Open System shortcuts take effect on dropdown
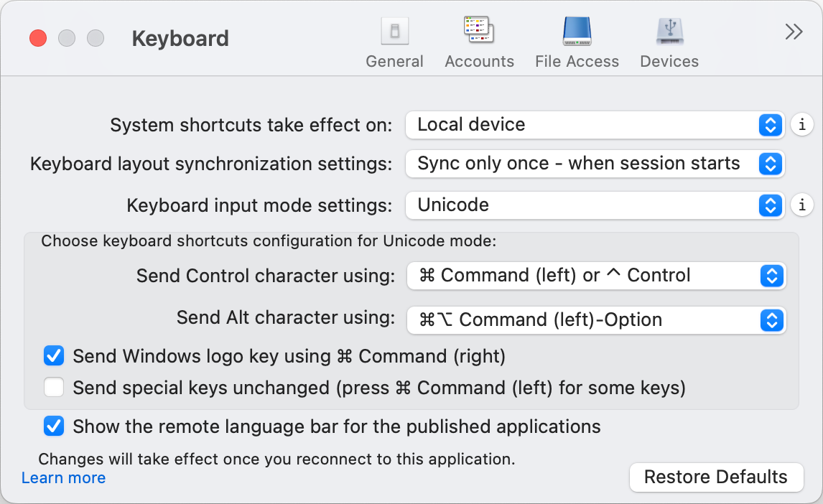Image resolution: width=823 pixels, height=504 pixels. [x=595, y=125]
